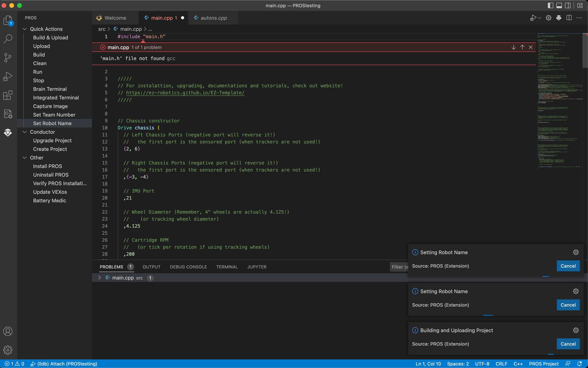Click the notifications bell in status bar
This screenshot has height=368, width=588.
(x=579, y=364)
